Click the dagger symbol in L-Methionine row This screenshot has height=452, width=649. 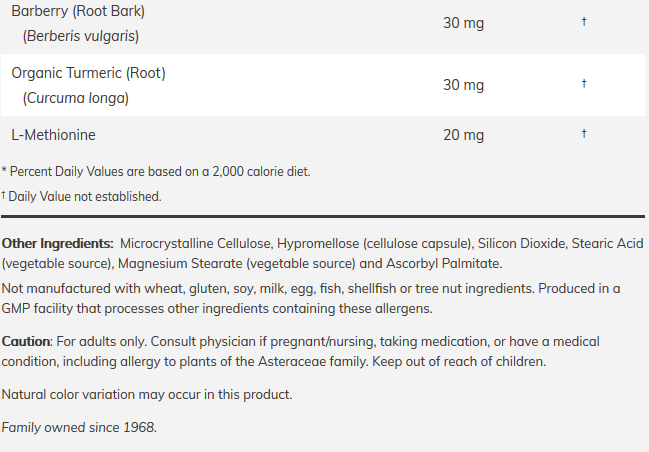(x=584, y=133)
